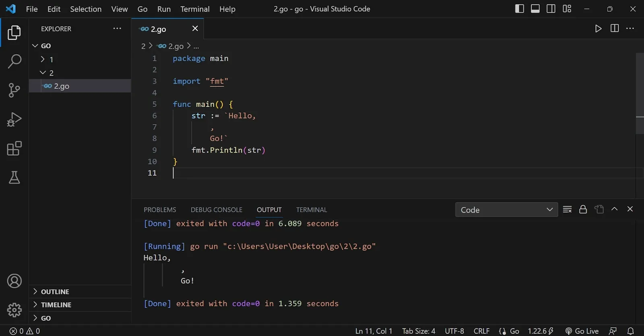
Task: Toggle output auto scrolling lock
Action: tap(583, 209)
